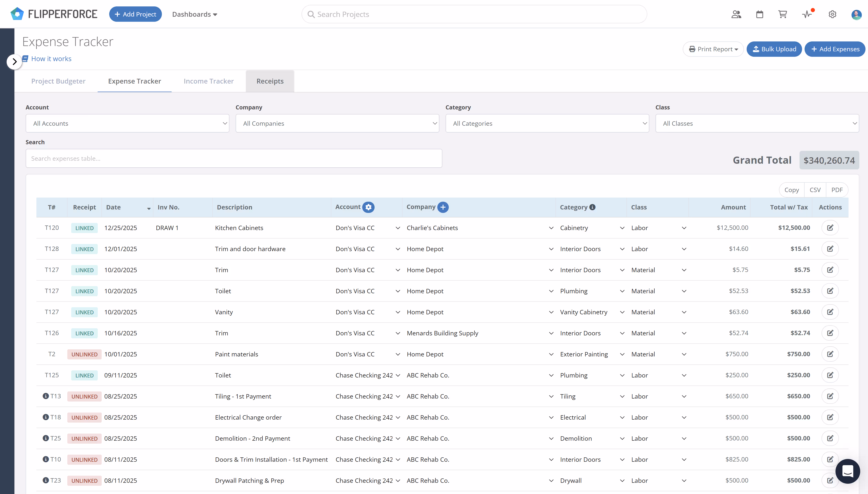Click the LINKED badge on T120

point(84,228)
